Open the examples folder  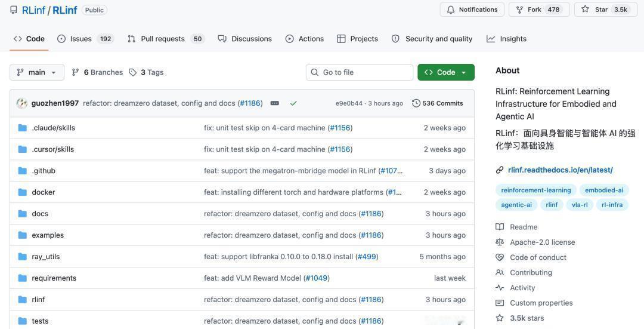(x=48, y=235)
